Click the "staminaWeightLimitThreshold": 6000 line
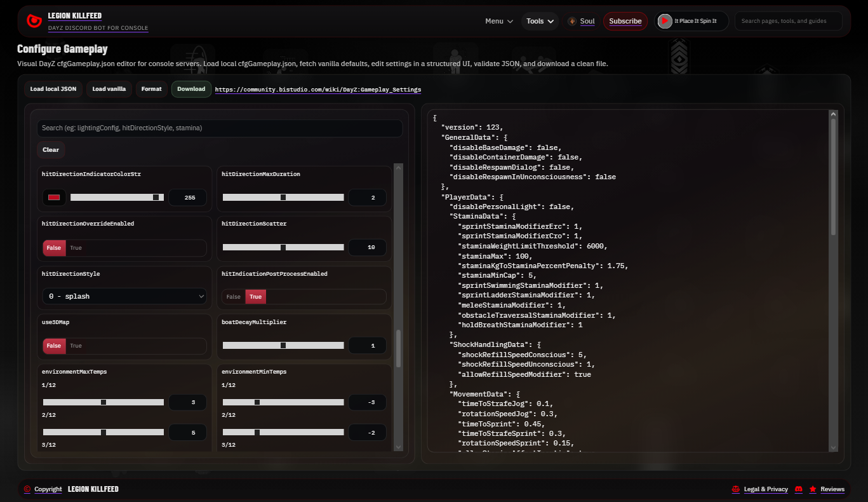The image size is (868, 502). (x=532, y=246)
